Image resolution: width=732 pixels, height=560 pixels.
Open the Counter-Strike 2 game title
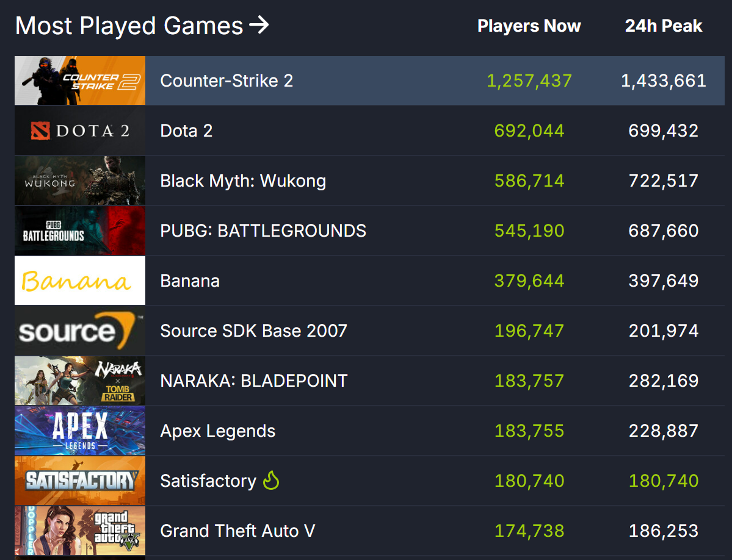pos(226,81)
